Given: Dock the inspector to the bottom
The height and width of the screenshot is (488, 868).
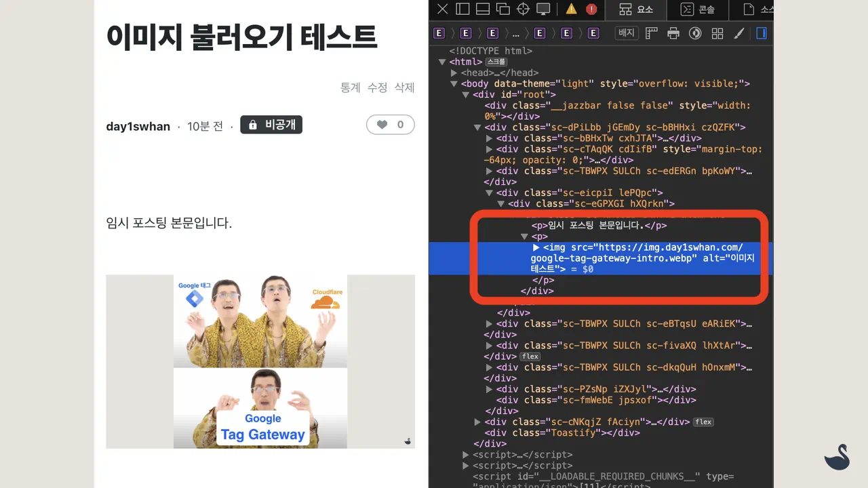Looking at the screenshot, I should click(483, 9).
